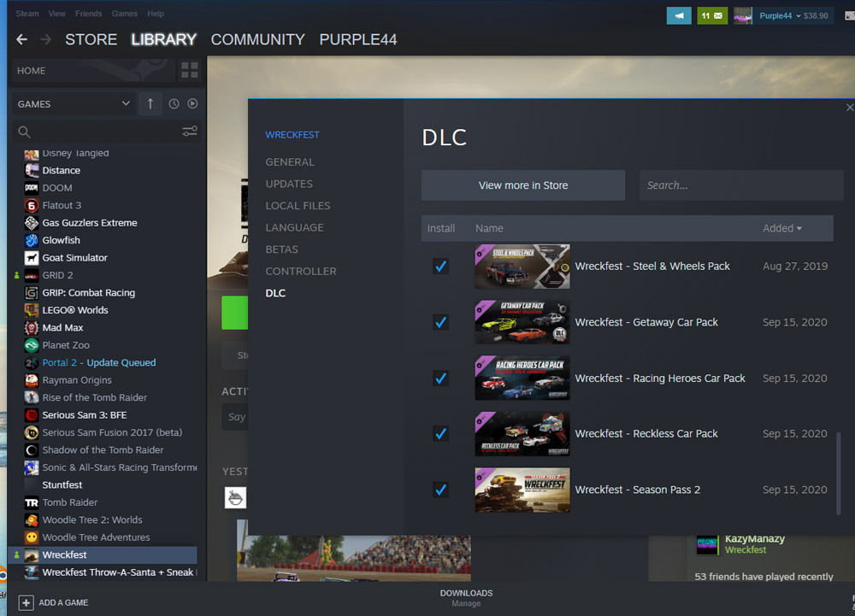The height and width of the screenshot is (616, 855).
Task: Click the plus icon for Add a Game
Action: tap(26, 602)
